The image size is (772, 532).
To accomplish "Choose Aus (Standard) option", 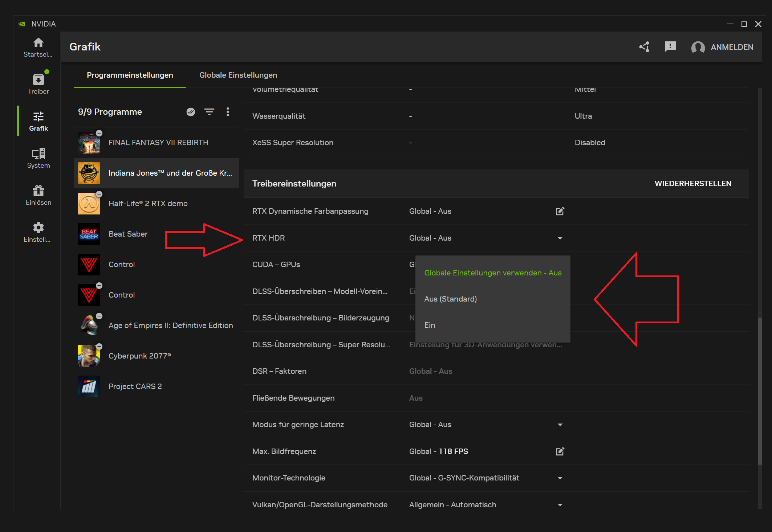I will 450,299.
